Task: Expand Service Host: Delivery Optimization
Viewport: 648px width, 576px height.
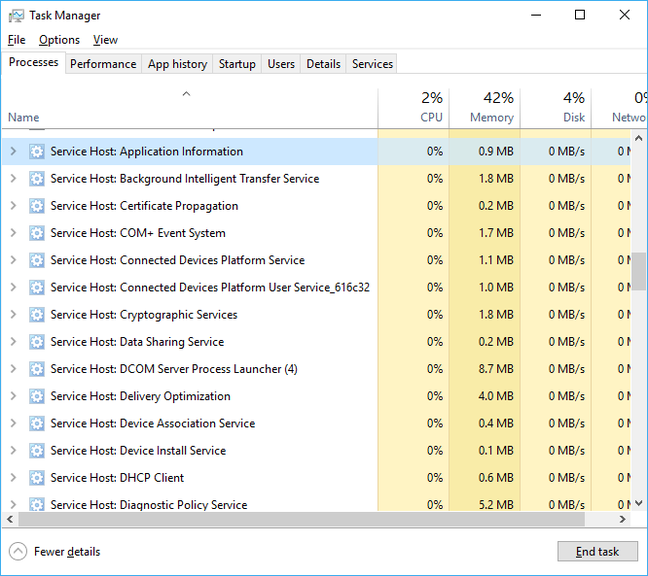Action: [x=13, y=396]
